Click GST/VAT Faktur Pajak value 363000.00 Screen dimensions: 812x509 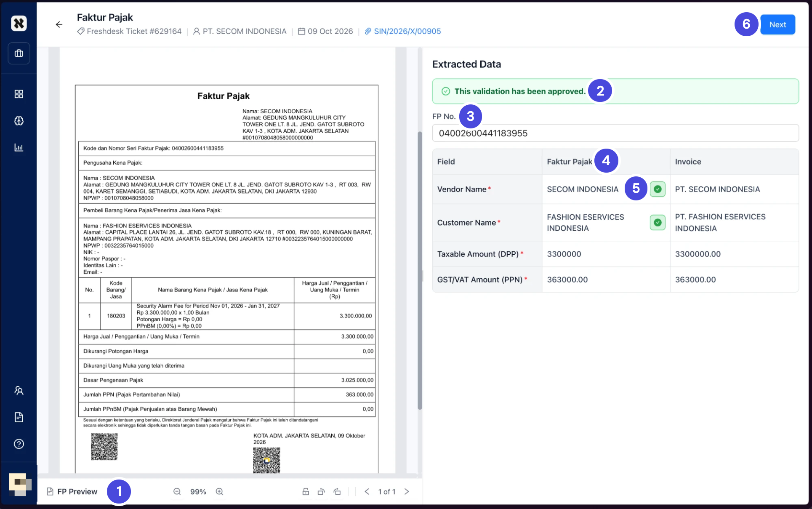pos(567,280)
